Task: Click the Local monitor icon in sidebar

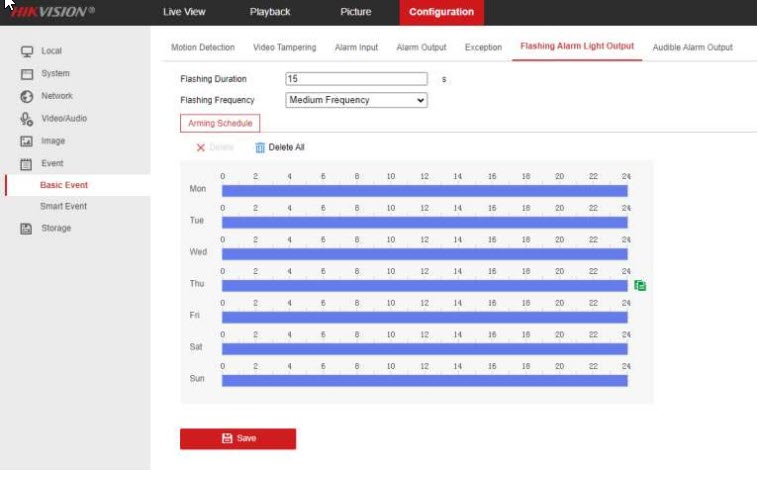Action: 28,51
